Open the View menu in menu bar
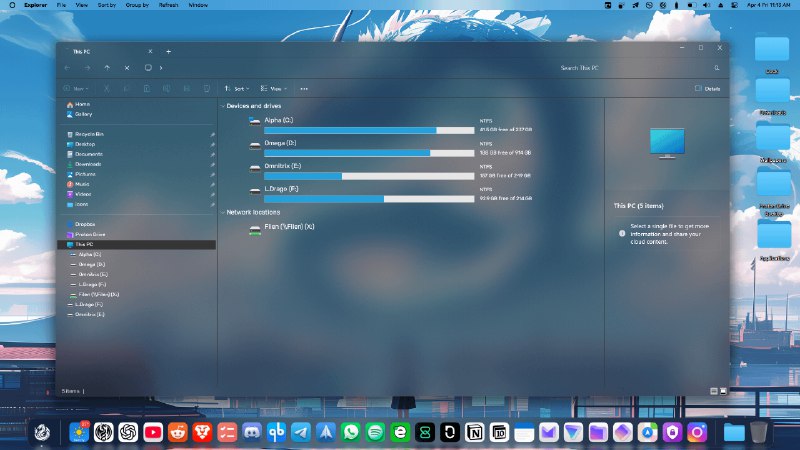 pyautogui.click(x=82, y=5)
